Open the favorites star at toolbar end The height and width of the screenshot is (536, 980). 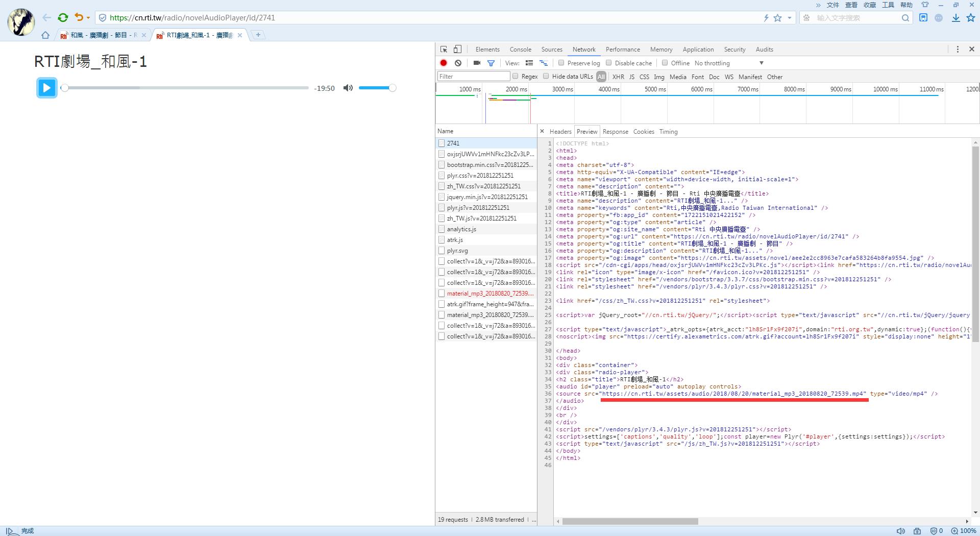coord(970,18)
